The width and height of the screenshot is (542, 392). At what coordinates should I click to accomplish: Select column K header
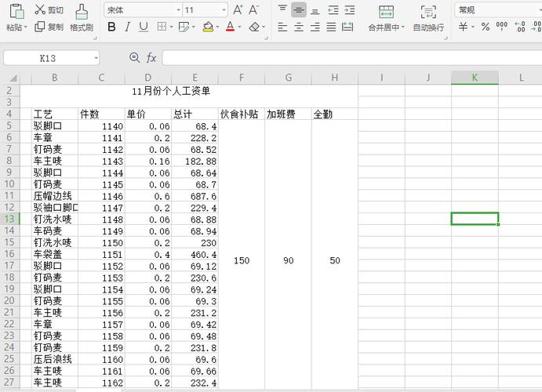475,78
